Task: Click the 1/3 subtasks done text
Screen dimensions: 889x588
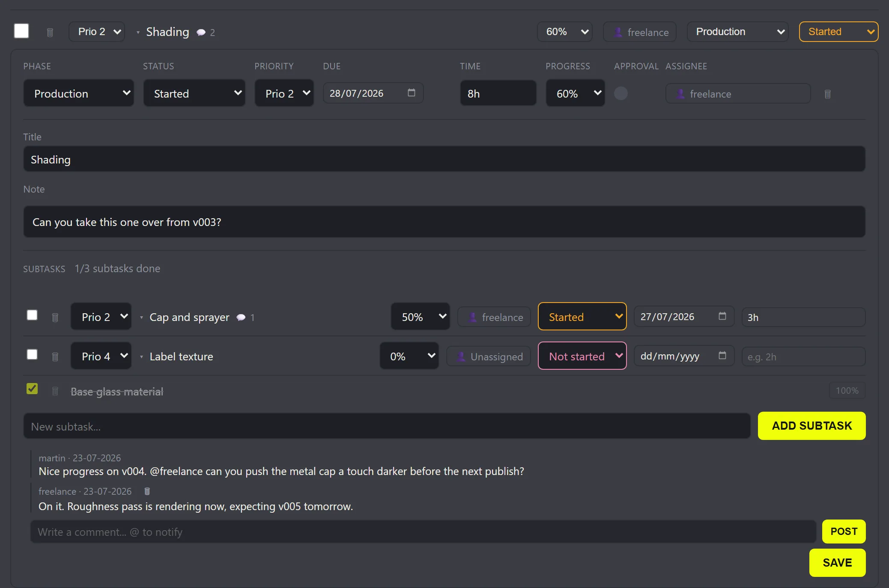Action: 117,268
